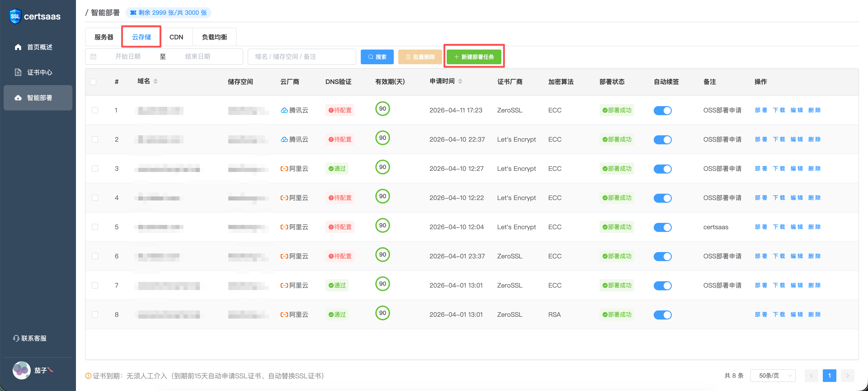This screenshot has width=868, height=391.
Task: Click the 结束日期 end date field
Action: pos(198,56)
